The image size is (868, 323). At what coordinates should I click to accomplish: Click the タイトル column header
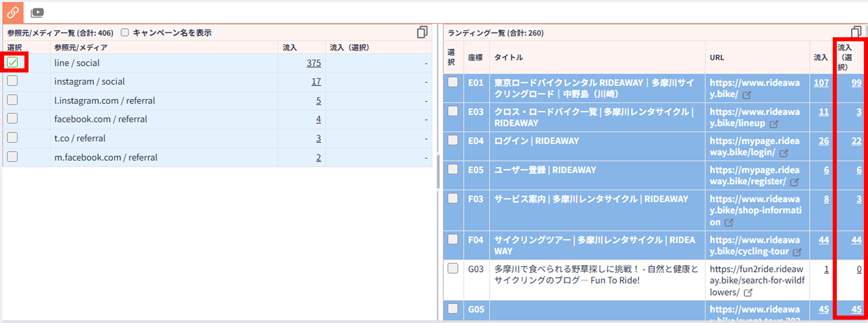pyautogui.click(x=509, y=57)
